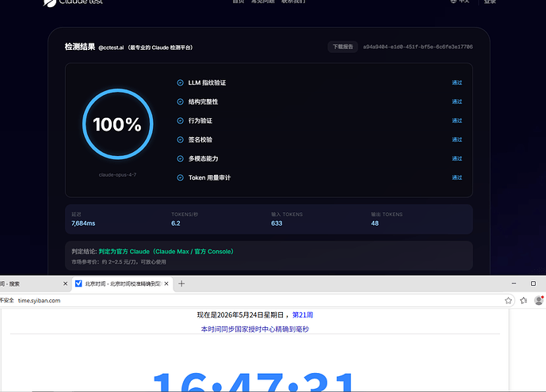Viewport: 546px width, 392px height.
Task: Click the date text 2026年5月24日星期日
Action: pyautogui.click(x=250, y=315)
